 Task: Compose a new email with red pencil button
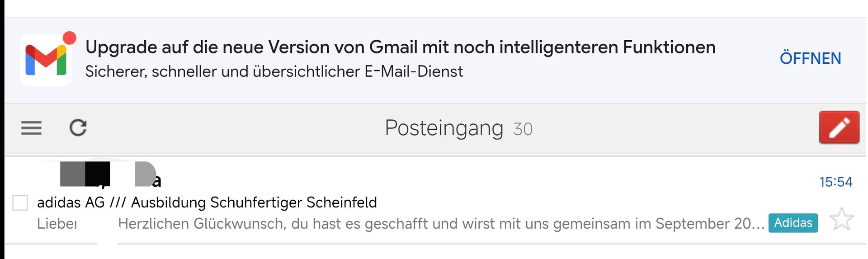coord(839,127)
